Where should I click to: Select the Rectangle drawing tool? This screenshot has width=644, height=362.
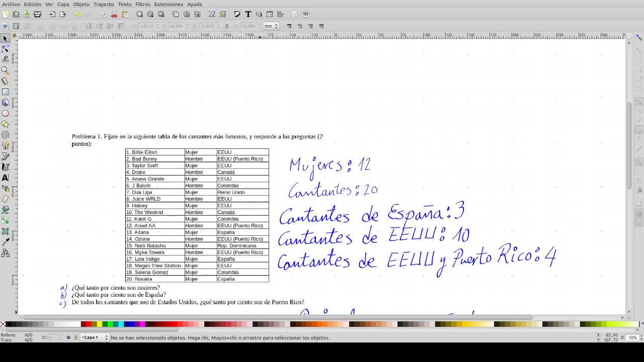click(x=6, y=92)
